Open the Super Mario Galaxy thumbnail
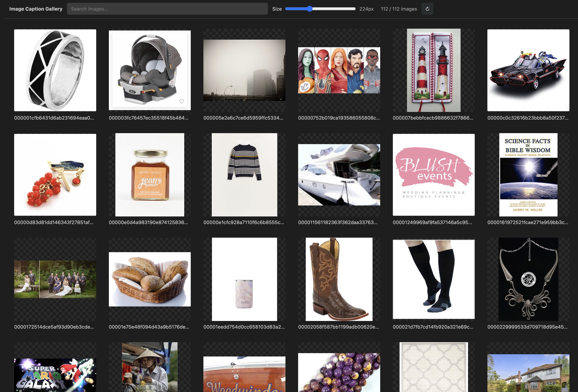Viewport: 578px width, 392px height. coord(55,375)
